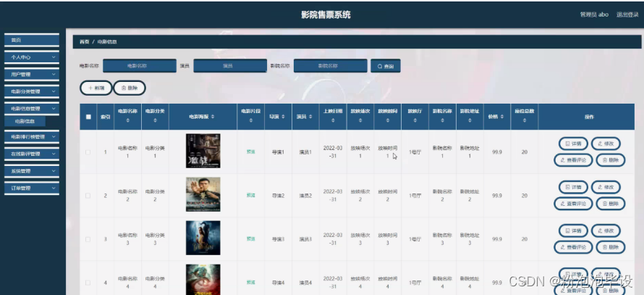Open 查看评论 for 电影名称2 row
This screenshot has width=644, height=295.
point(573,204)
